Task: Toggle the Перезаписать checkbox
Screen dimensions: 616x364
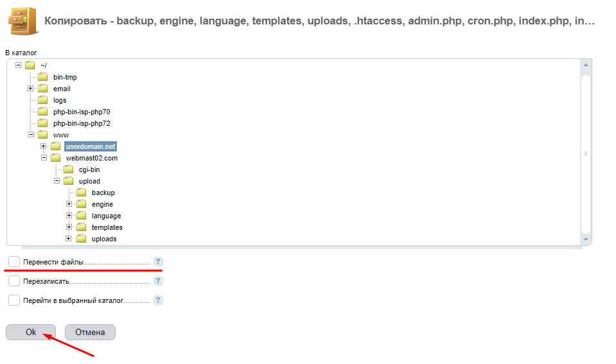Action: (14, 281)
